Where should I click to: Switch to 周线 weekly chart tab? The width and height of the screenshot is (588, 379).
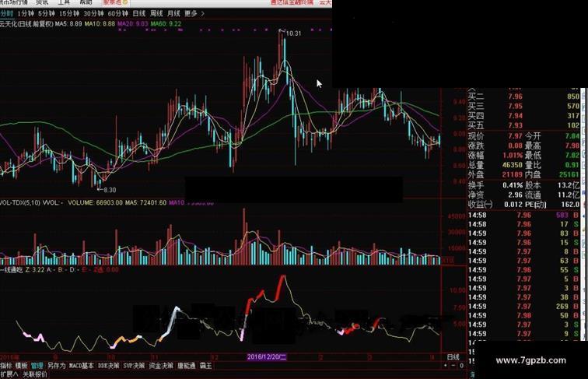pyautogui.click(x=156, y=14)
